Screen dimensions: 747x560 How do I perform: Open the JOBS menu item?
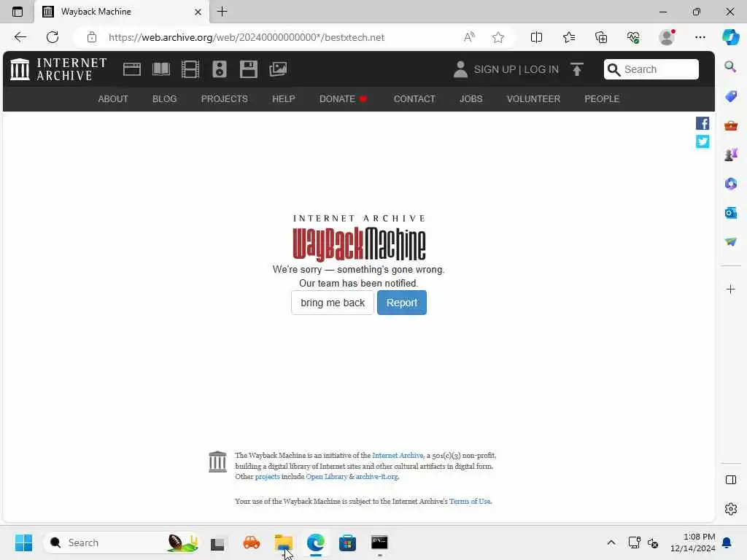[x=471, y=98]
